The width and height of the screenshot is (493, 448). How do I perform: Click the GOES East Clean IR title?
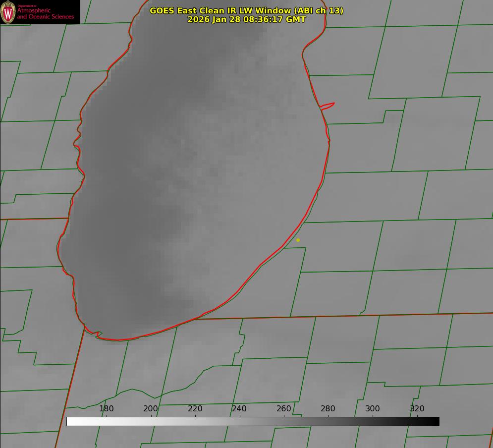(247, 10)
